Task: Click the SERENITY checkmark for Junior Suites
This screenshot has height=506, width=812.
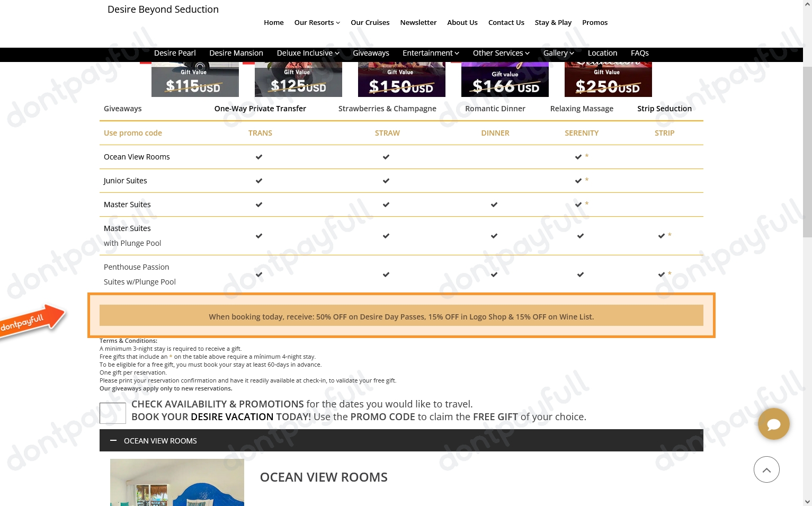Action: (578, 181)
